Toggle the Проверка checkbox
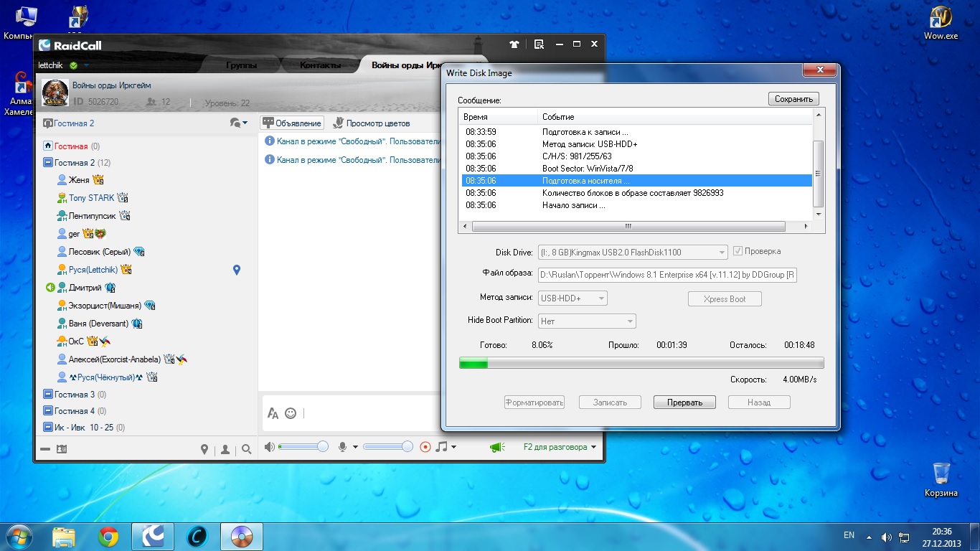 point(738,252)
